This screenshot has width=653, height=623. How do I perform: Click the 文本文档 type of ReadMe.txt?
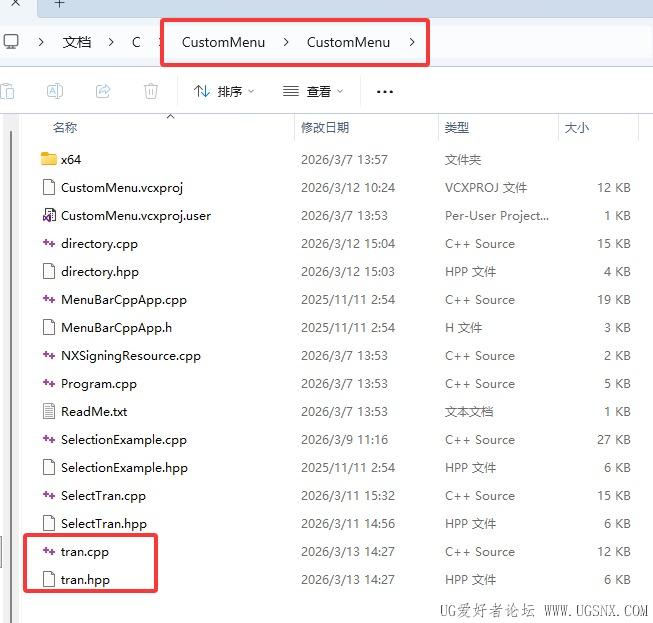469,411
